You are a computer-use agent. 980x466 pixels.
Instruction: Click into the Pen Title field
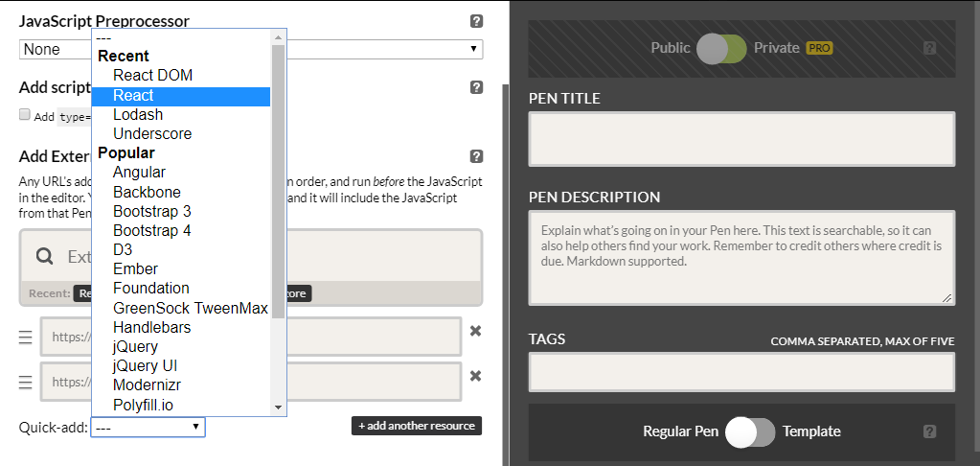tap(741, 139)
